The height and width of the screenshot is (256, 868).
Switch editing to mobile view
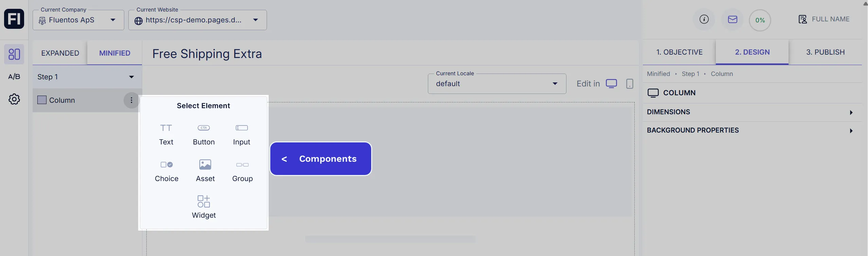point(630,83)
